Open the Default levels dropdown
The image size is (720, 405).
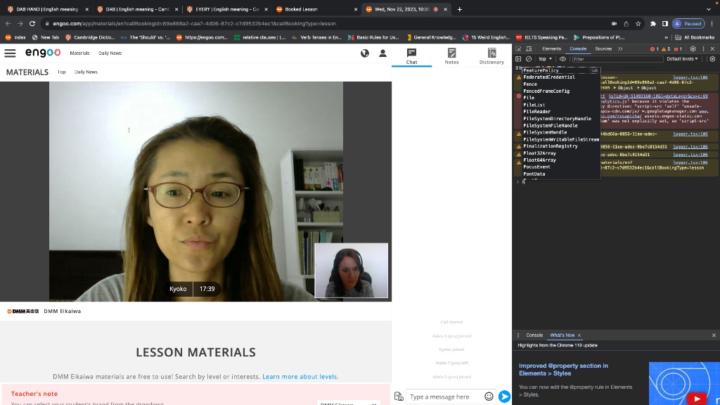(x=682, y=59)
